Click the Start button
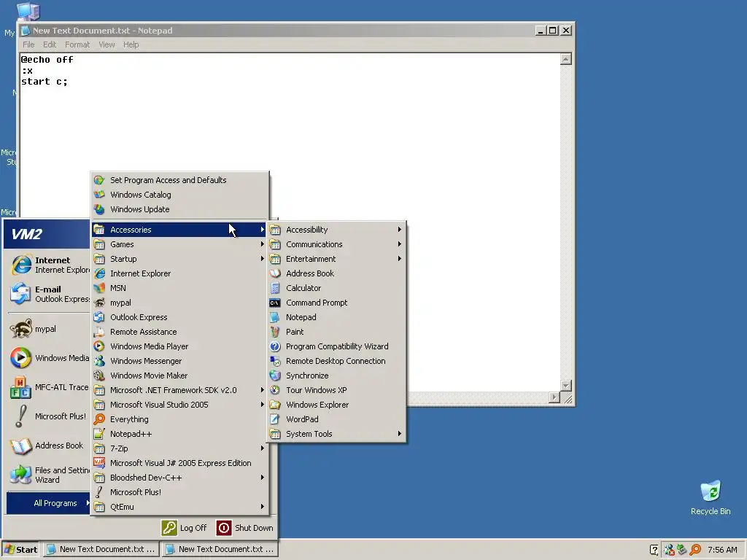This screenshot has width=747, height=560. [20, 550]
